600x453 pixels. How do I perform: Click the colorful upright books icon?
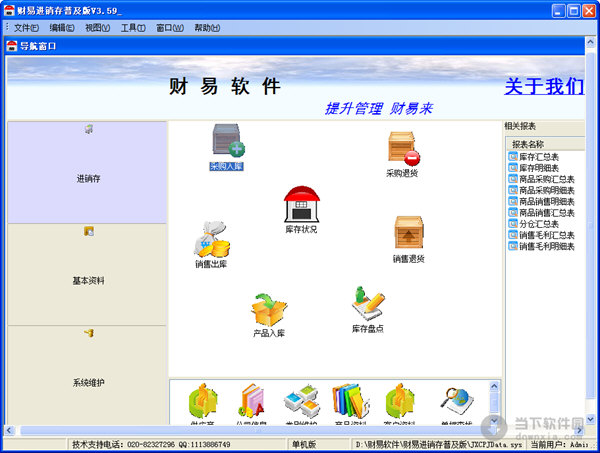click(351, 401)
